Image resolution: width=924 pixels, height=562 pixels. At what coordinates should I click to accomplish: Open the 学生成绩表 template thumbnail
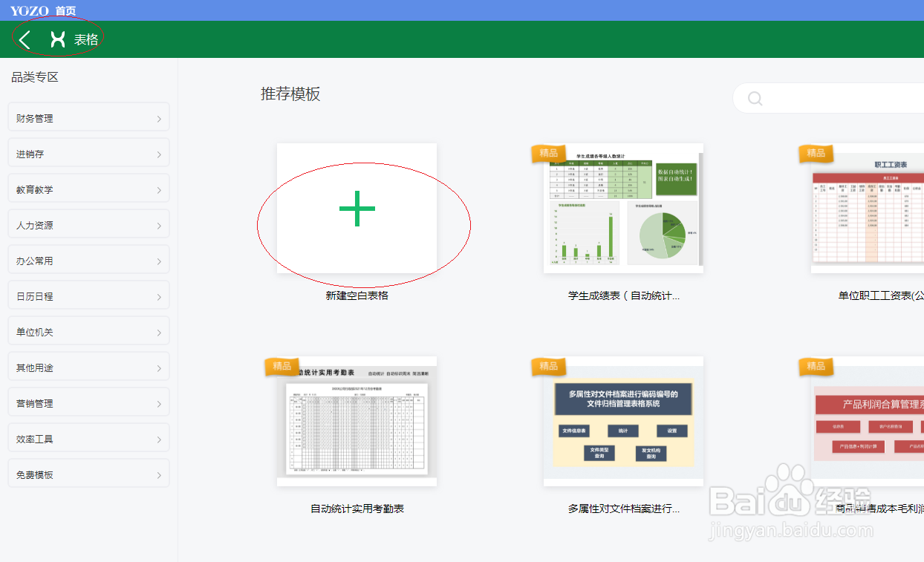point(624,209)
